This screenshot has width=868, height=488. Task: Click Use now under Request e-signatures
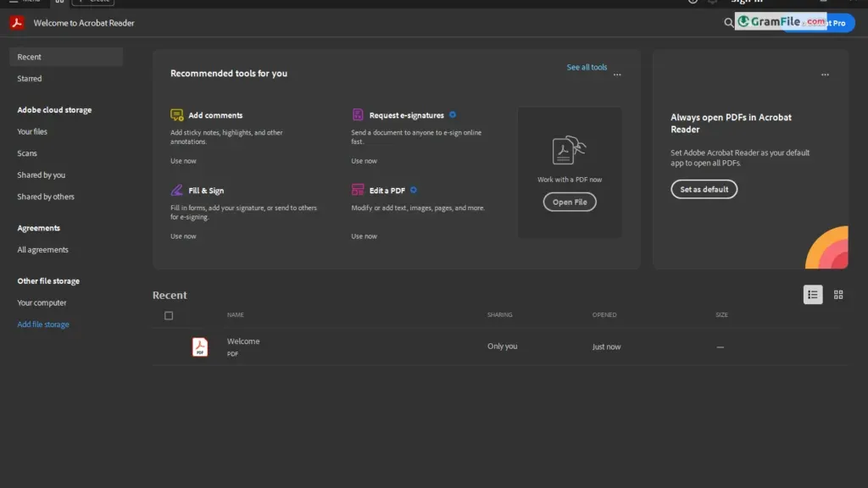click(x=364, y=161)
